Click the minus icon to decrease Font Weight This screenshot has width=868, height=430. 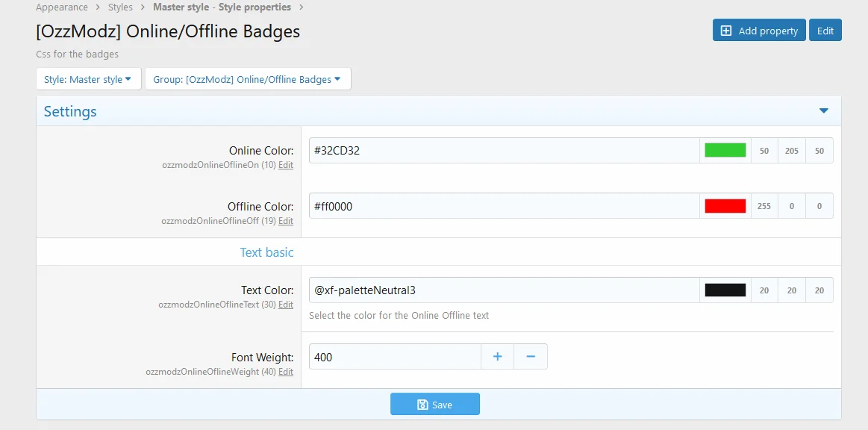[x=531, y=357]
